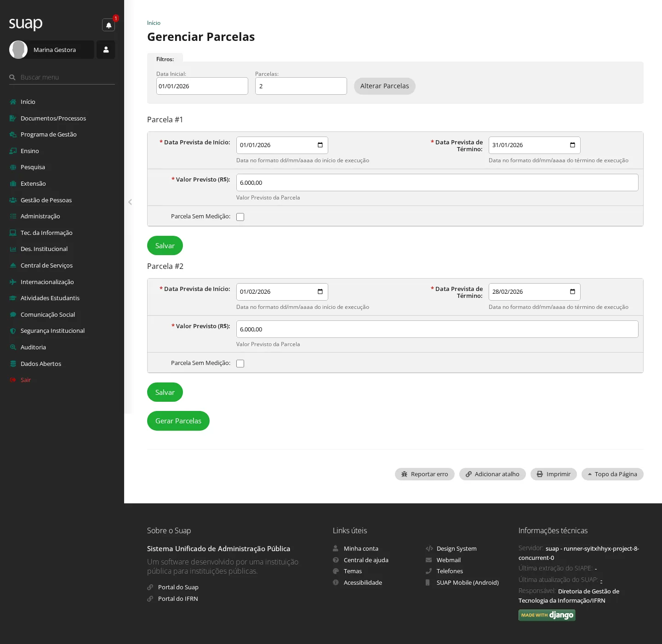Open the notifications bell icon
This screenshot has width=662, height=644.
pyautogui.click(x=108, y=25)
